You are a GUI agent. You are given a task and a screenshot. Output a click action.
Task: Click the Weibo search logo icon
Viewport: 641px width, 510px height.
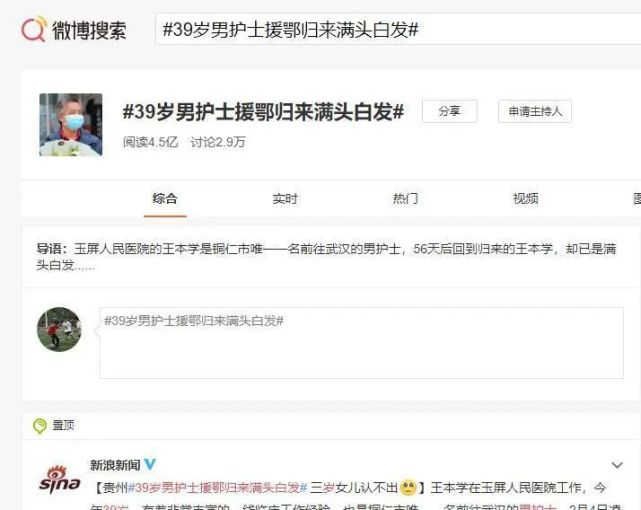pyautogui.click(x=33, y=29)
